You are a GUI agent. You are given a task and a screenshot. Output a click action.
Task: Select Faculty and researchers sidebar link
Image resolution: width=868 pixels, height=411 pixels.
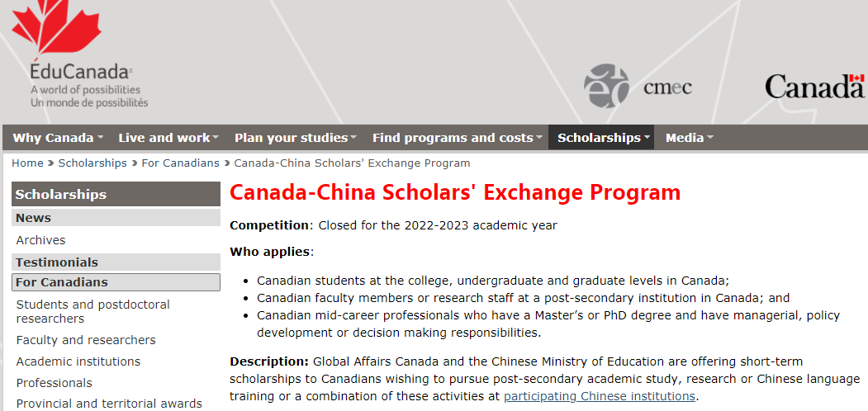pos(86,340)
